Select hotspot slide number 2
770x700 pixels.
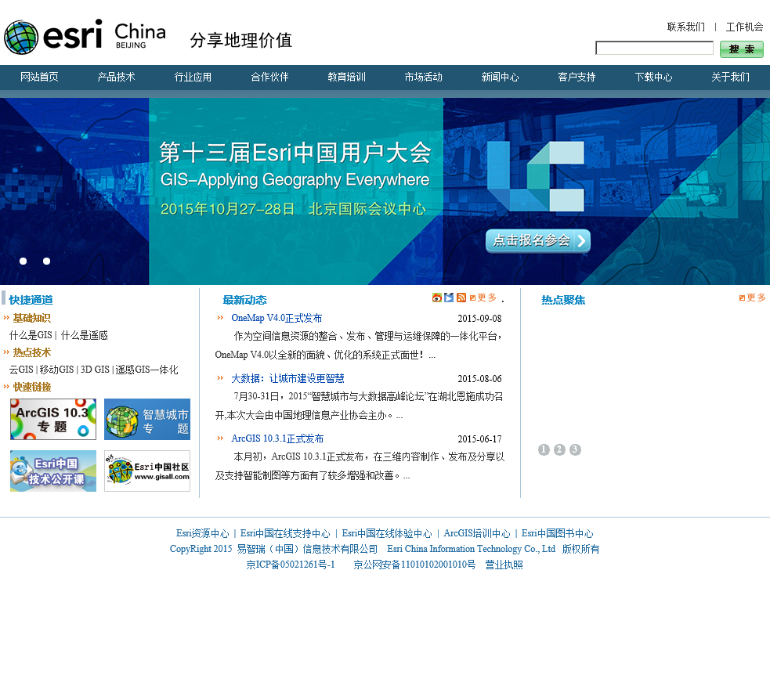pyautogui.click(x=559, y=449)
